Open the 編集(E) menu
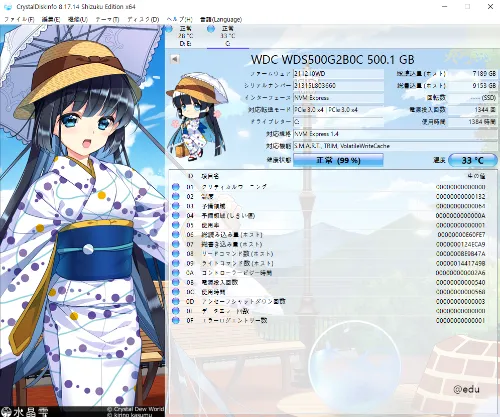 (51, 19)
